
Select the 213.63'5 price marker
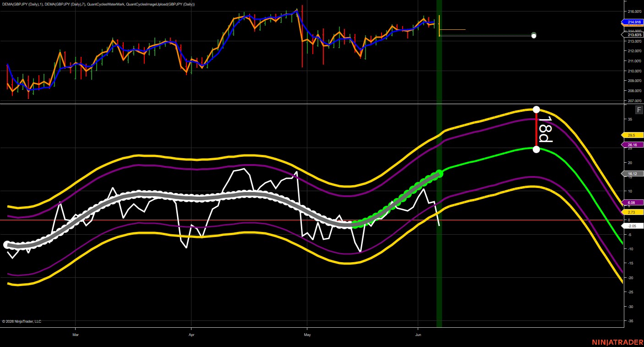(633, 35)
